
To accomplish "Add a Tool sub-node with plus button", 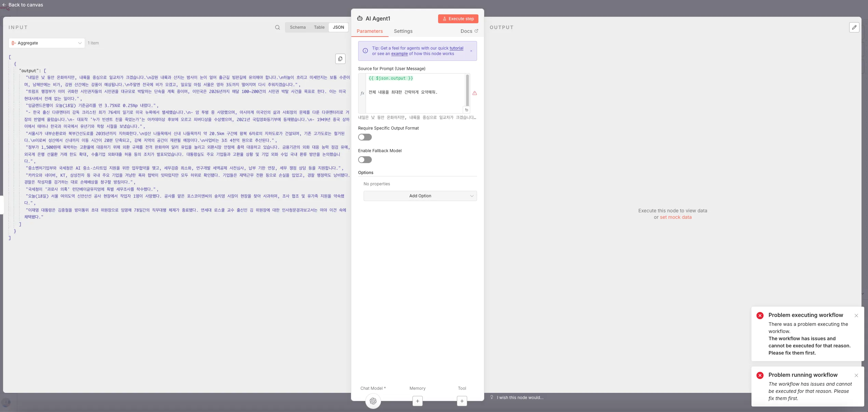I will [x=462, y=401].
